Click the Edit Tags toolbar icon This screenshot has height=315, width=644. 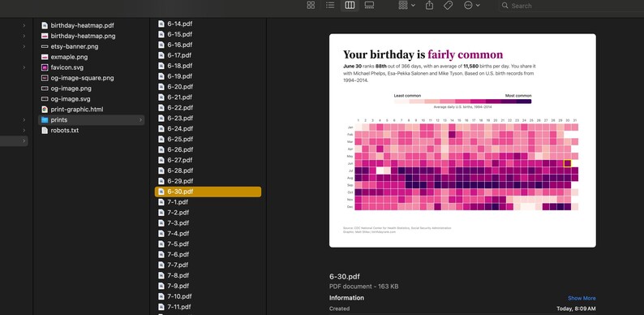coord(449,6)
